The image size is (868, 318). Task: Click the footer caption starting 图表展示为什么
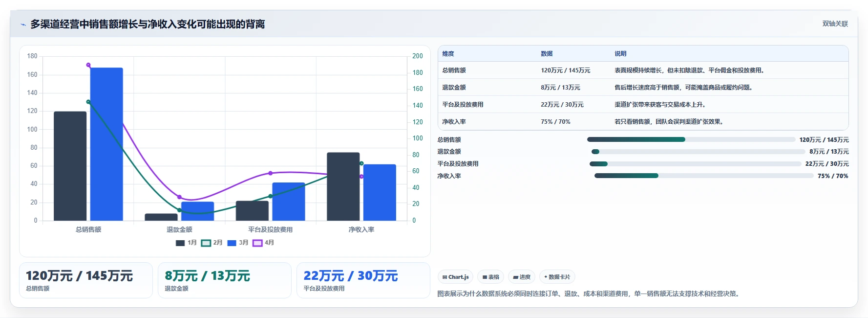590,294
